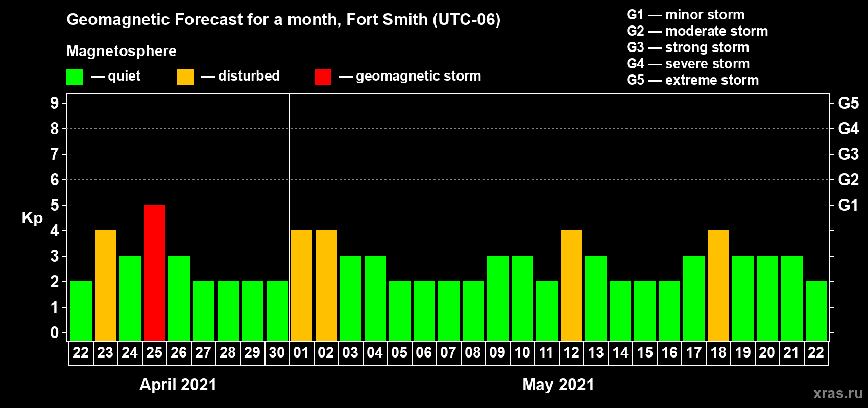Click the green quiet legend swatch

coord(75,77)
